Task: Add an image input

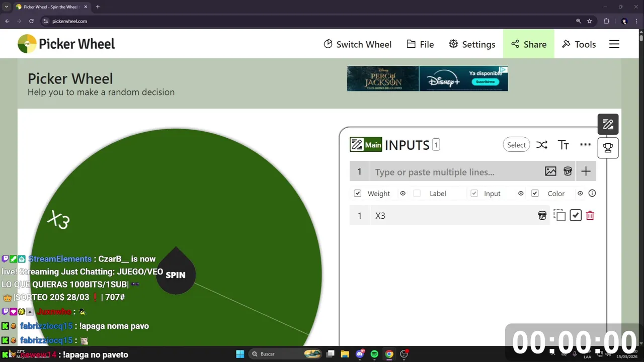Action: point(550,171)
